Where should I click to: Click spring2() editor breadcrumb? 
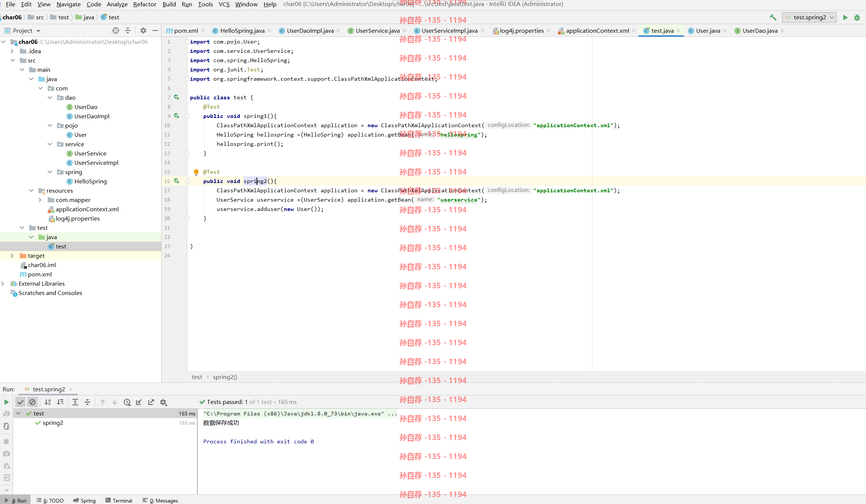225,377
